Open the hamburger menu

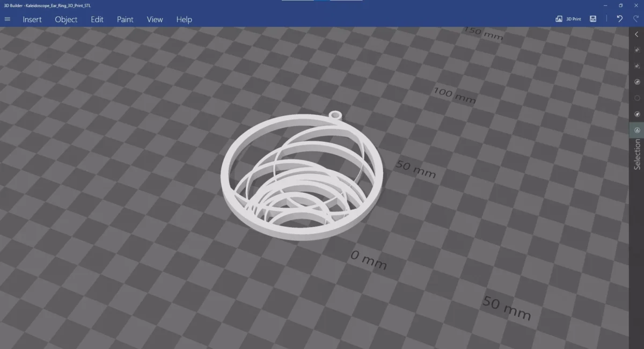click(7, 19)
